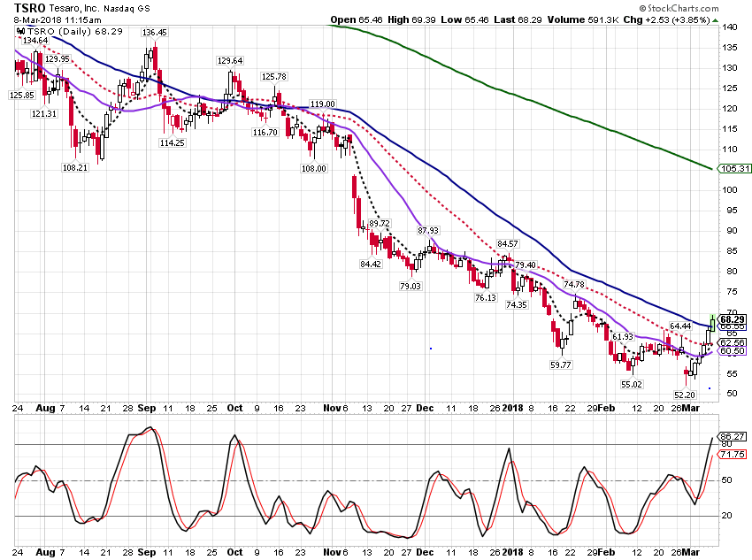Click the green 105.31 moving average tag
The height and width of the screenshot is (560, 752).
point(734,168)
